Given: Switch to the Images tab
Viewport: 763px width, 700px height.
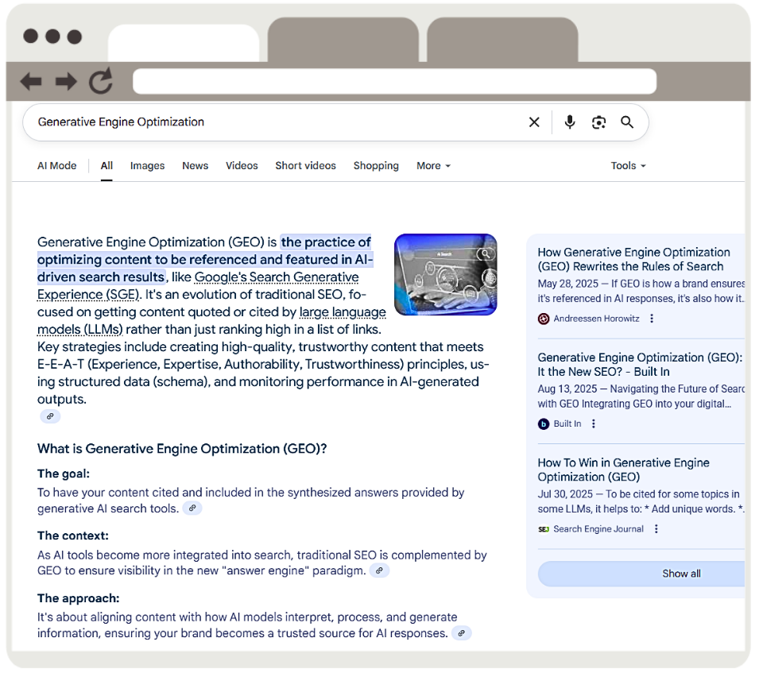Looking at the screenshot, I should [x=147, y=165].
